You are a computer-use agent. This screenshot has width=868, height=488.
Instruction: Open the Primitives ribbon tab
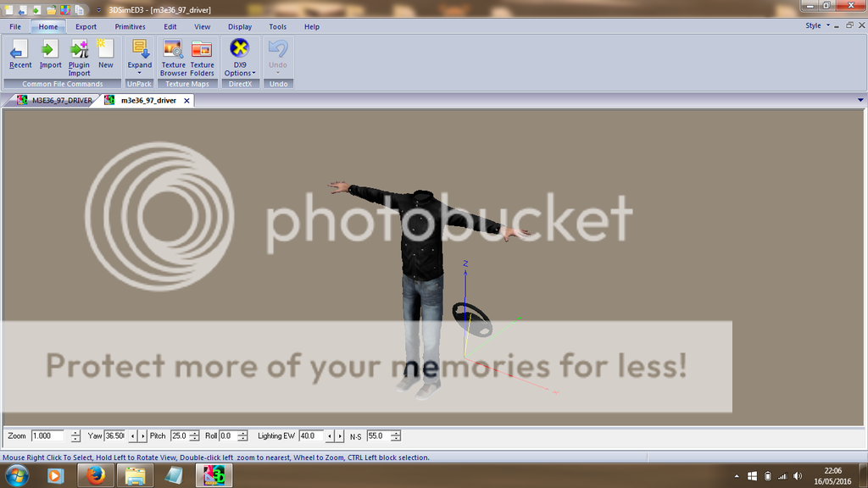(130, 26)
